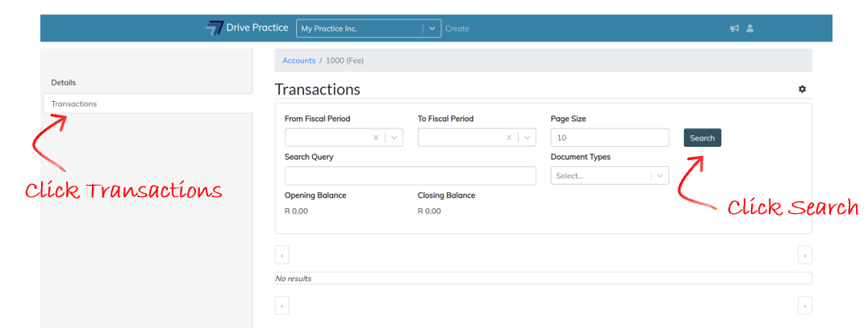
Task: Follow the Accounts breadcrumb link
Action: coord(298,61)
